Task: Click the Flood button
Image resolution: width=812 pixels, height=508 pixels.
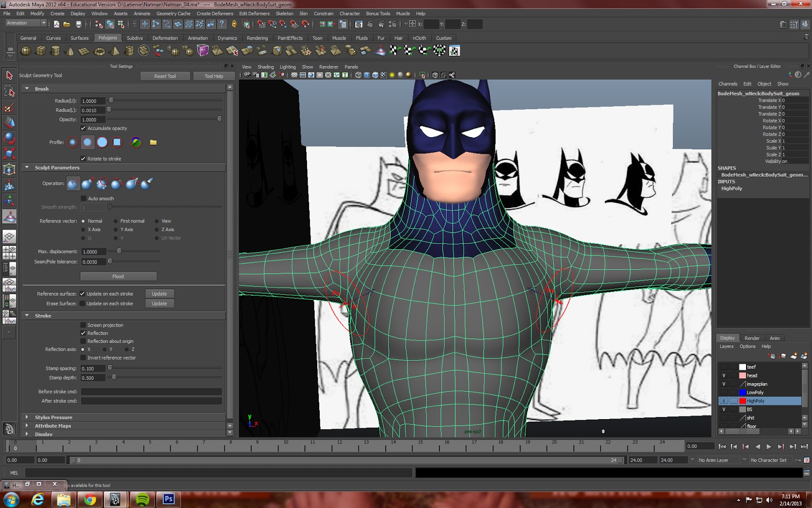Action: [118, 276]
